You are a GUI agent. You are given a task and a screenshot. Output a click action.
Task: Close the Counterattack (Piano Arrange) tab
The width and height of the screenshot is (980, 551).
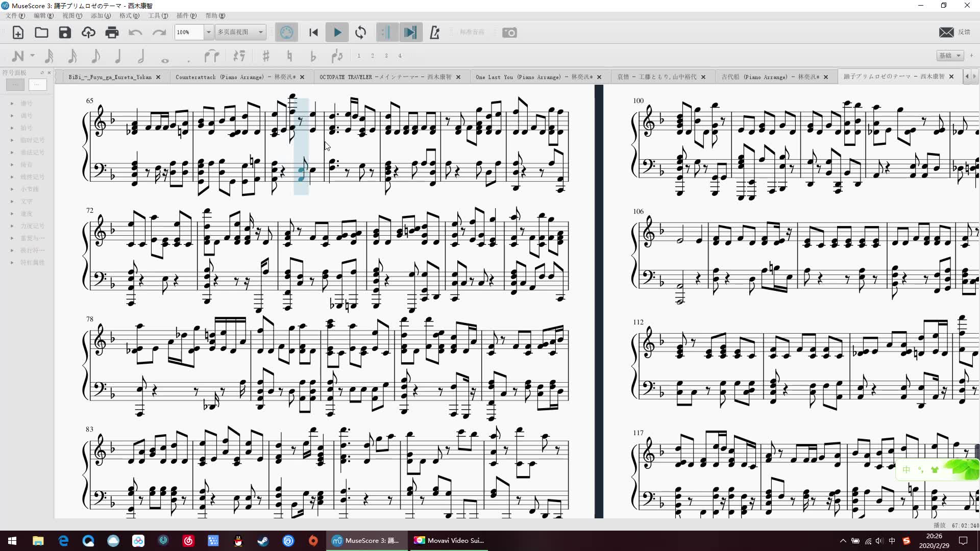302,77
